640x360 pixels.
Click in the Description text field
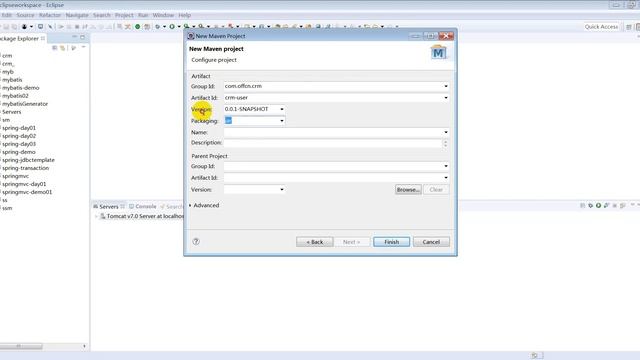coord(333,143)
